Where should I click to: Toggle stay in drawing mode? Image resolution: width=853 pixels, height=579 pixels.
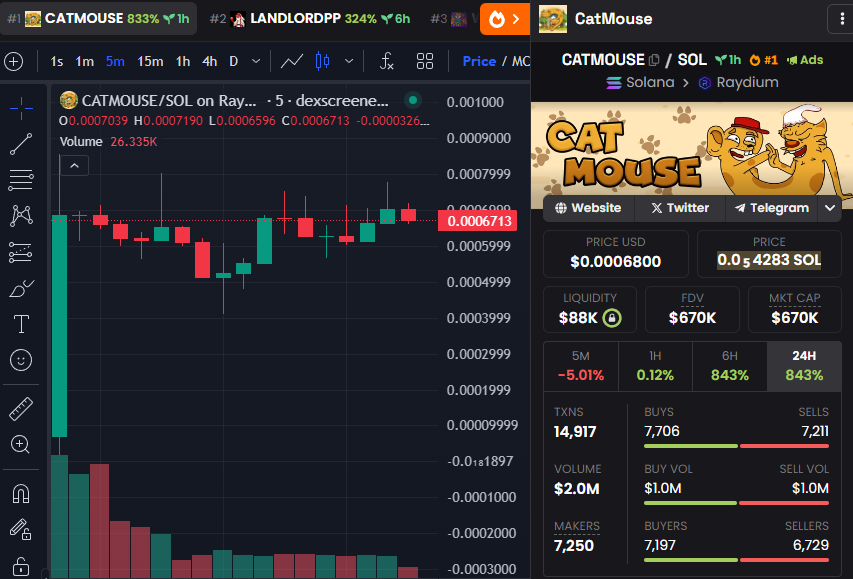coord(21,529)
